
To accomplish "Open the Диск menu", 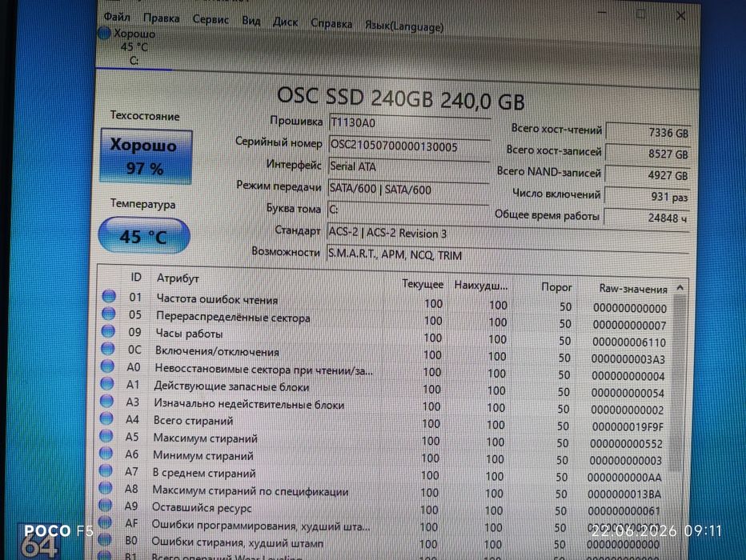I will 285,22.
